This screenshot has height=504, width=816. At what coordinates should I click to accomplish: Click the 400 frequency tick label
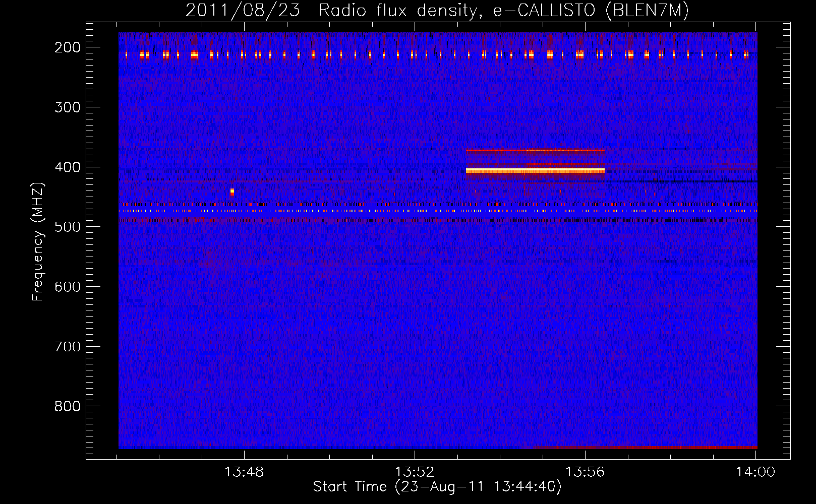click(68, 167)
